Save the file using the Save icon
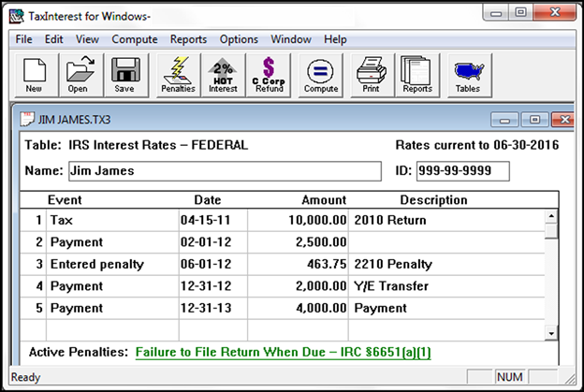 click(x=124, y=75)
